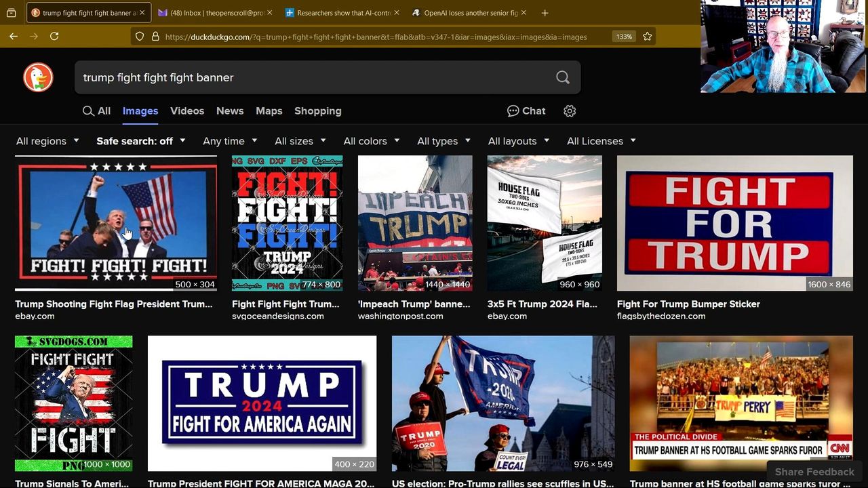Switch to the Videos search tab
The height and width of the screenshot is (488, 868).
187,111
